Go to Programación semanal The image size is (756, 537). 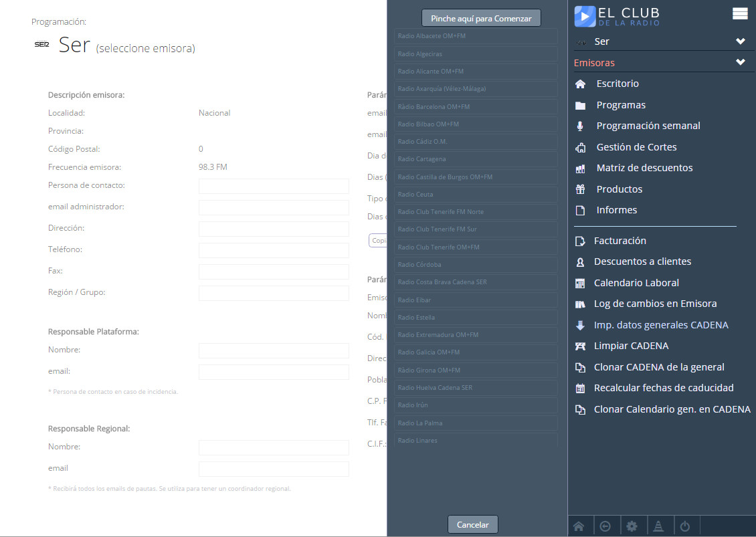point(648,125)
